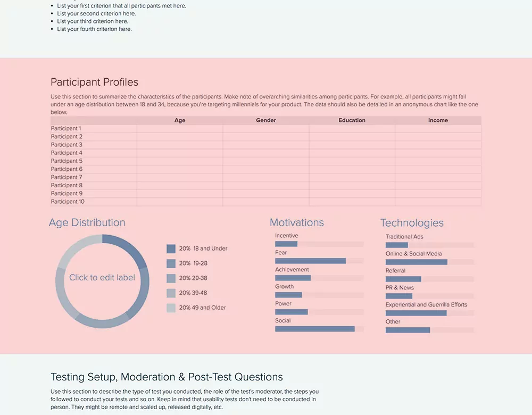This screenshot has width=532, height=415.
Task: Click the Traditional Ads technology bar
Action: point(396,245)
